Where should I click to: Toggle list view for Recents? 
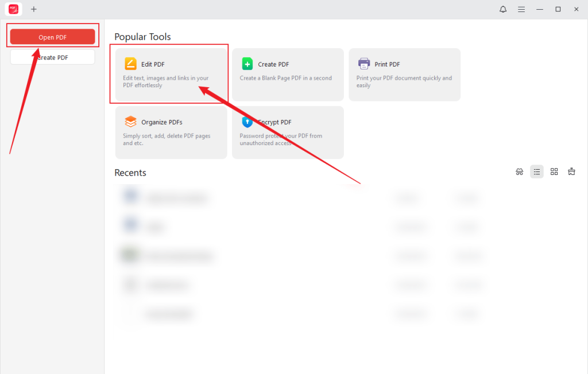[x=537, y=172]
